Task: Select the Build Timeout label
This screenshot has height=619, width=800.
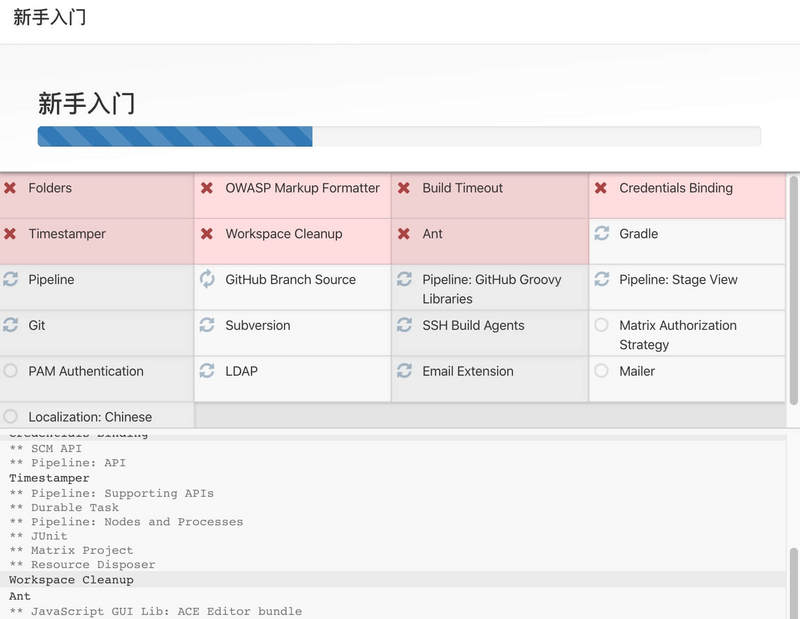Action: coord(462,188)
